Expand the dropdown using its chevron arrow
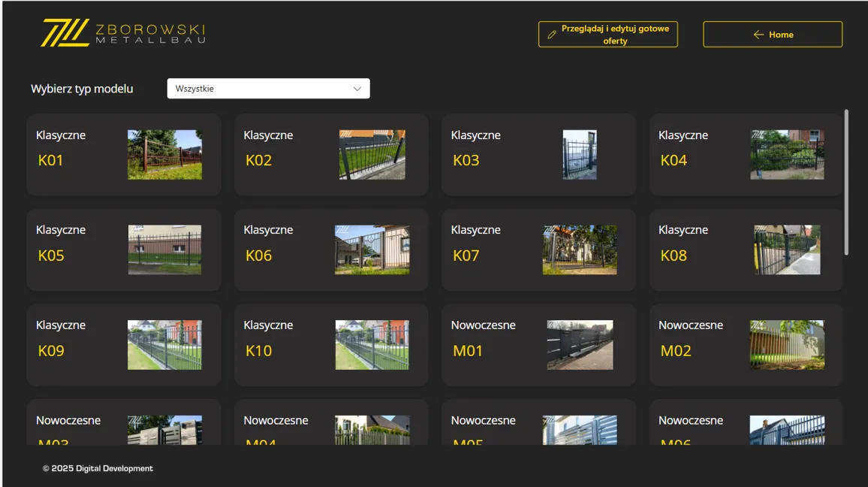The width and height of the screenshot is (868, 487). (x=357, y=89)
